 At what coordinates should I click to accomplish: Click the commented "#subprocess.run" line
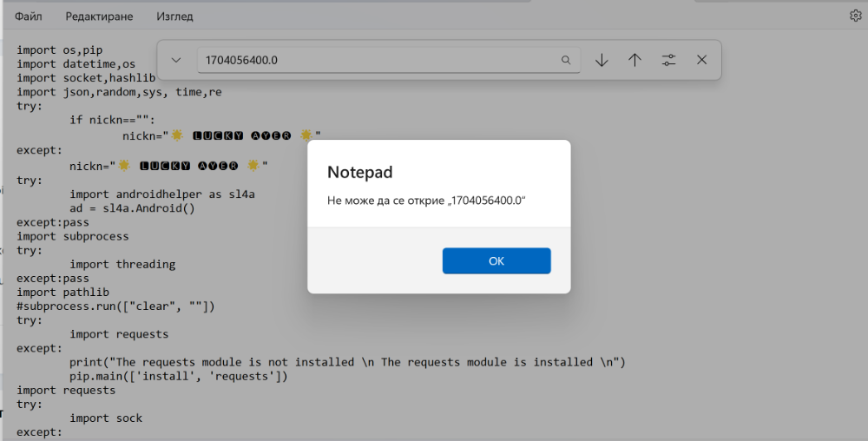(x=115, y=306)
